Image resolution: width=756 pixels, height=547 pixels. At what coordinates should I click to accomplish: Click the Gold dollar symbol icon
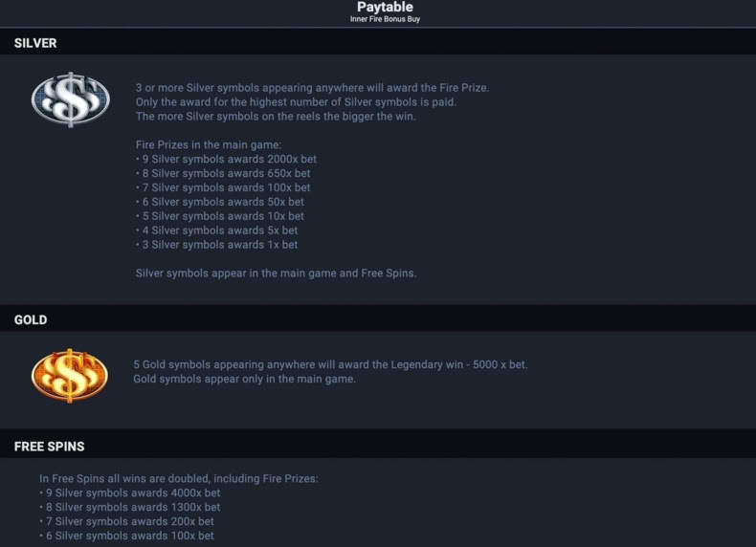pos(70,376)
